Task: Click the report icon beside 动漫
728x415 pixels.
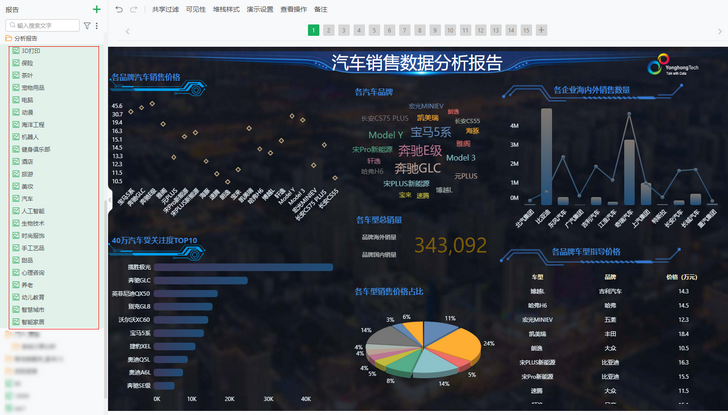Action: [x=16, y=112]
